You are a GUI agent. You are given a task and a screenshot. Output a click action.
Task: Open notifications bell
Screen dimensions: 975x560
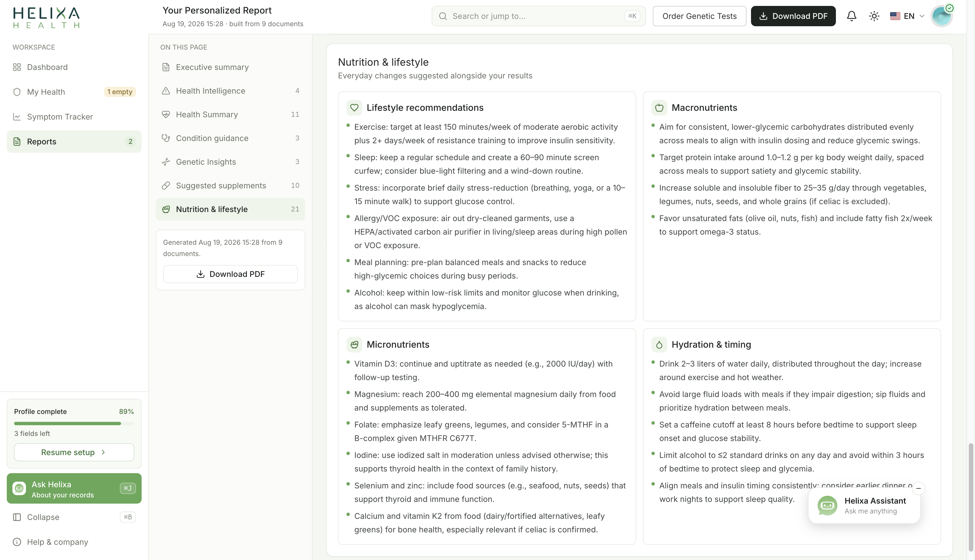(851, 16)
